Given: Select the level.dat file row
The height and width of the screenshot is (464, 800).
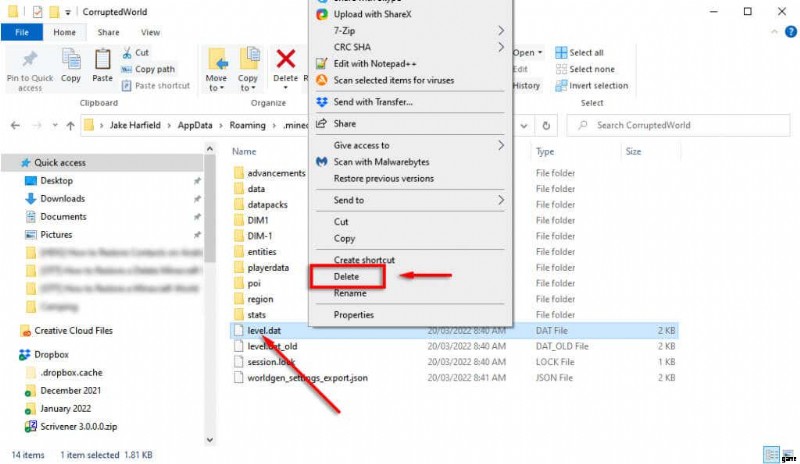Looking at the screenshot, I should click(x=266, y=331).
